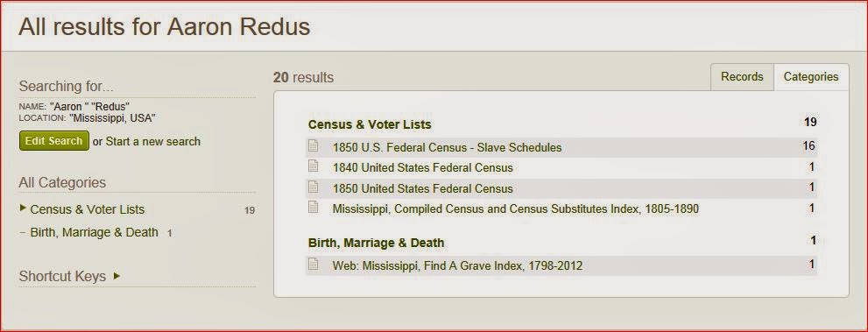Select Birth, Marriage & Death in sidebar

pyautogui.click(x=94, y=232)
